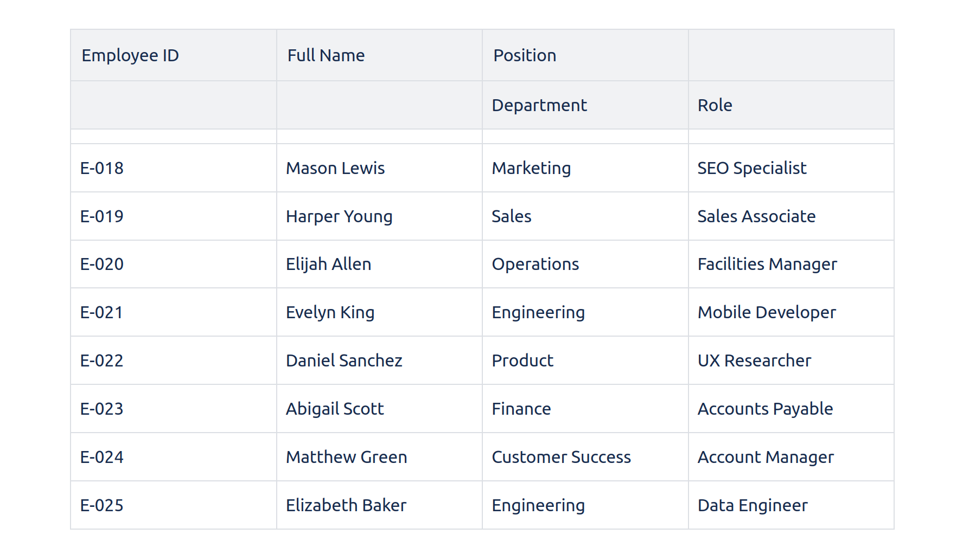Click the Employee ID column header
The width and height of the screenshot is (969, 560).
click(x=130, y=55)
